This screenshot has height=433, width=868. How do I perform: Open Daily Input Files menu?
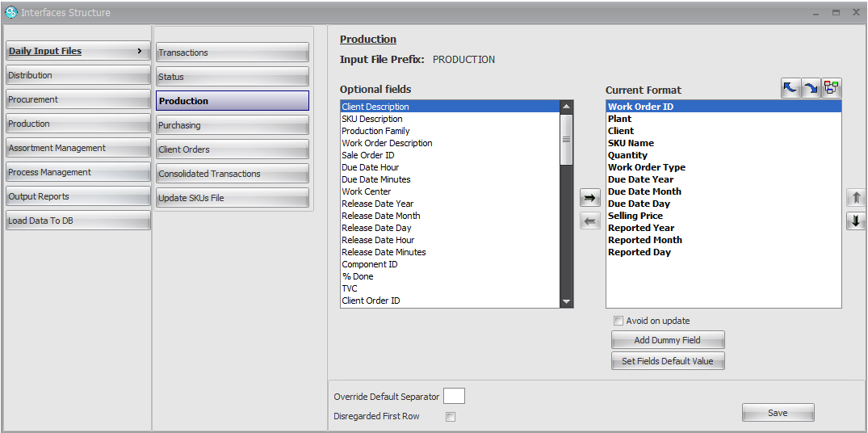point(78,51)
